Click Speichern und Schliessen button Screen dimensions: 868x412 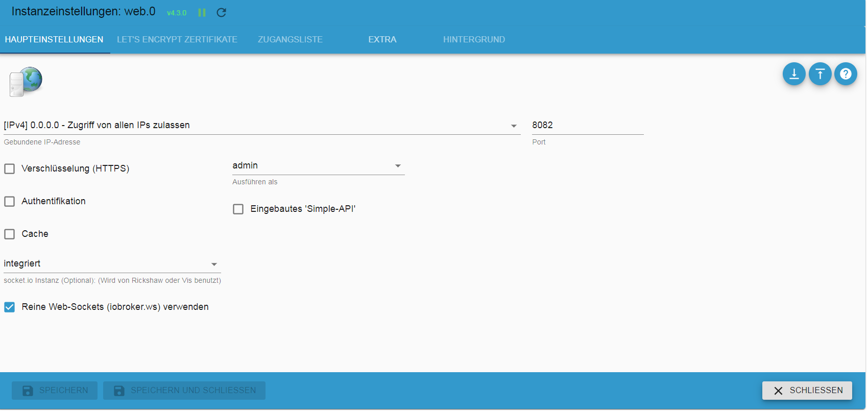click(x=184, y=391)
